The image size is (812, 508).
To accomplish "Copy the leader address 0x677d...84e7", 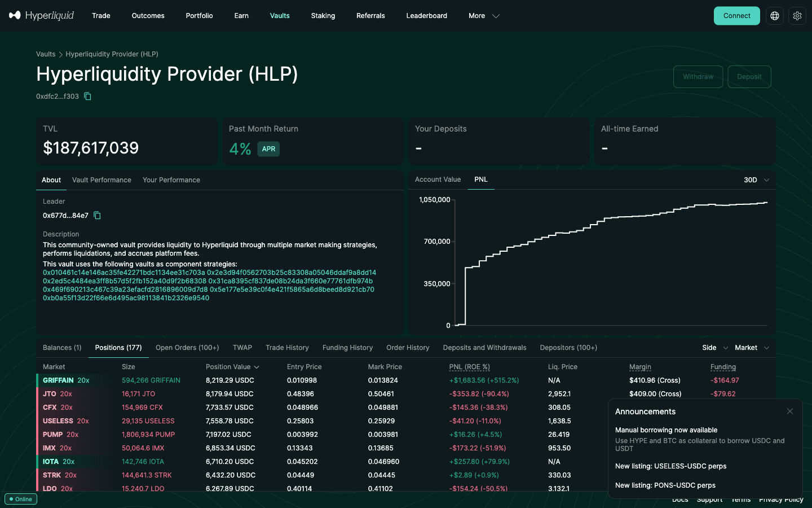I will coord(98,216).
